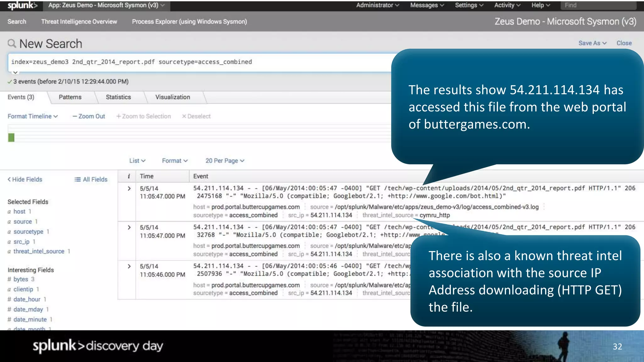Click the Splunk logo in the top bar
Viewport: 644px width, 362px height.
(22, 5)
